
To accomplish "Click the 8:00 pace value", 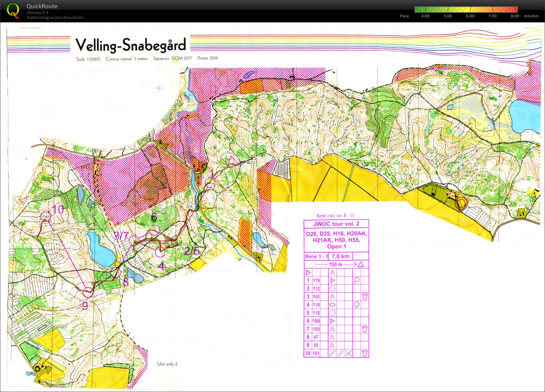I will pos(515,16).
